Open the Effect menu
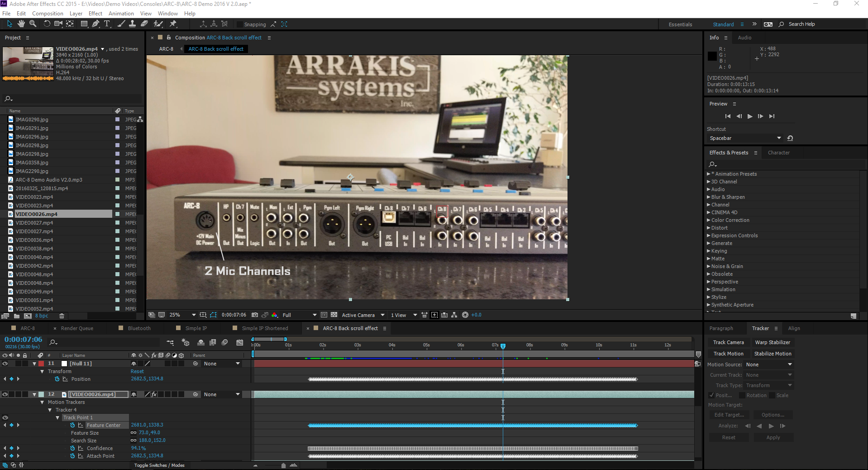The height and width of the screenshot is (470, 868). coord(95,14)
